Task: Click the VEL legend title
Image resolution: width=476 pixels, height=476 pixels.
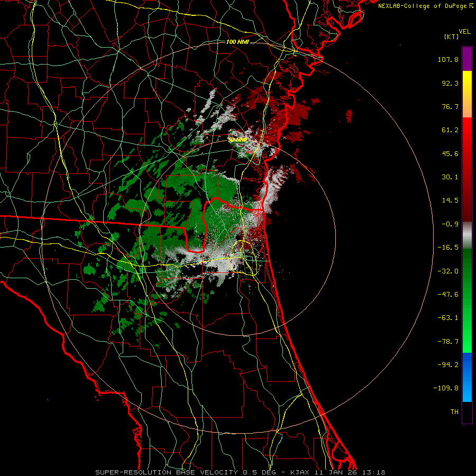Action: [x=464, y=32]
